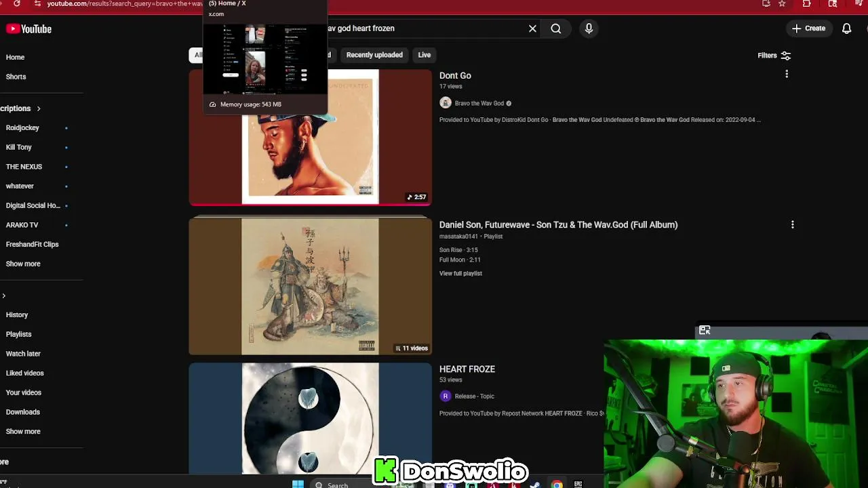The width and height of the screenshot is (868, 488).
Task: Open the Dont Go video title
Action: [x=455, y=75]
